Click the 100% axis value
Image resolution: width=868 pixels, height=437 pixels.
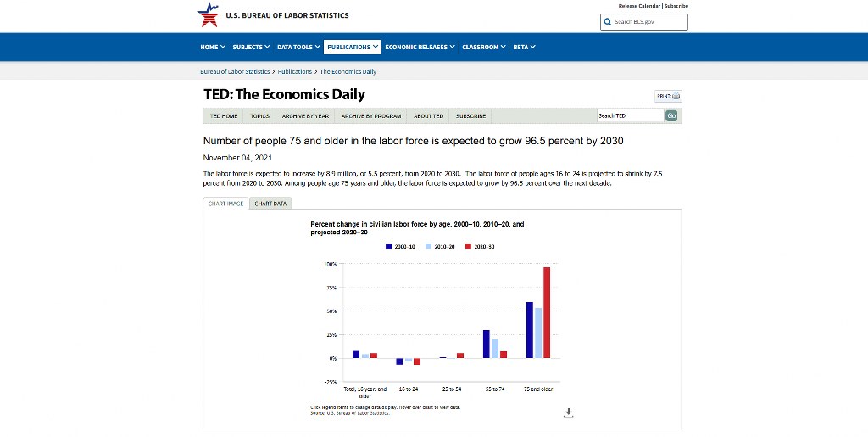click(x=330, y=264)
